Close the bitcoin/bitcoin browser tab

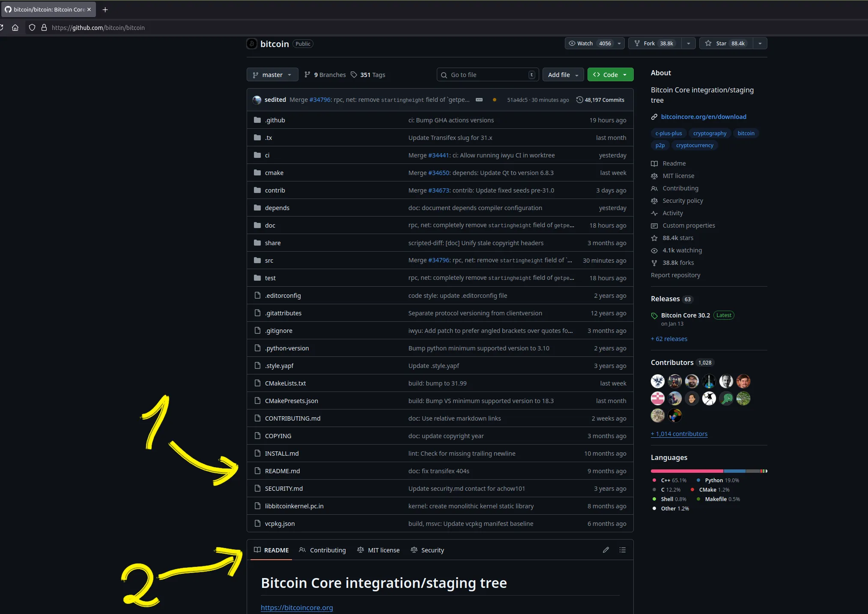click(x=89, y=9)
